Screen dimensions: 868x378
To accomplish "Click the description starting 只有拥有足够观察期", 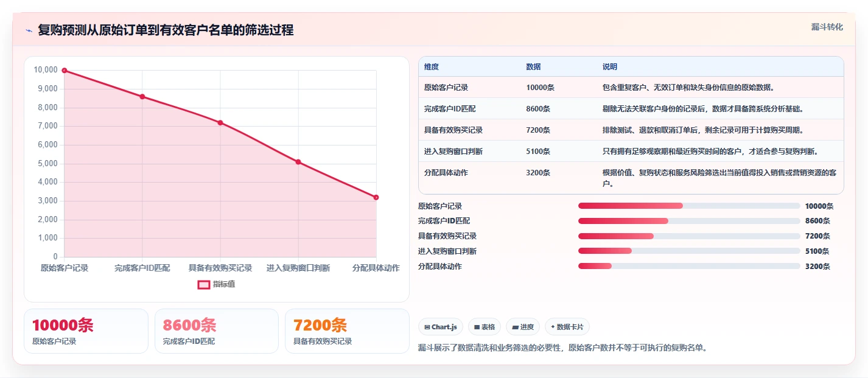I will (x=712, y=152).
